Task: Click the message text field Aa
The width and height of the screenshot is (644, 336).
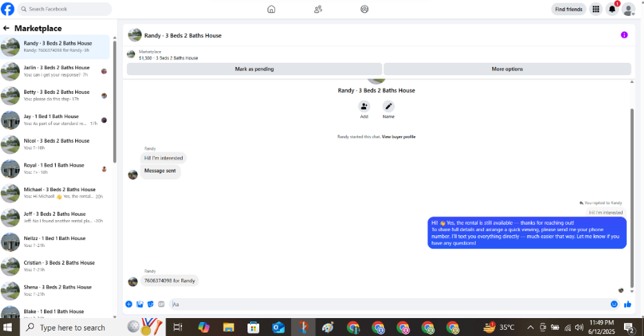Action: [x=388, y=304]
